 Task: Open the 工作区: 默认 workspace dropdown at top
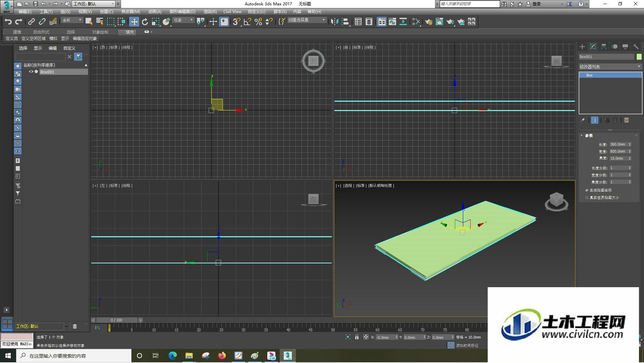point(94,4)
